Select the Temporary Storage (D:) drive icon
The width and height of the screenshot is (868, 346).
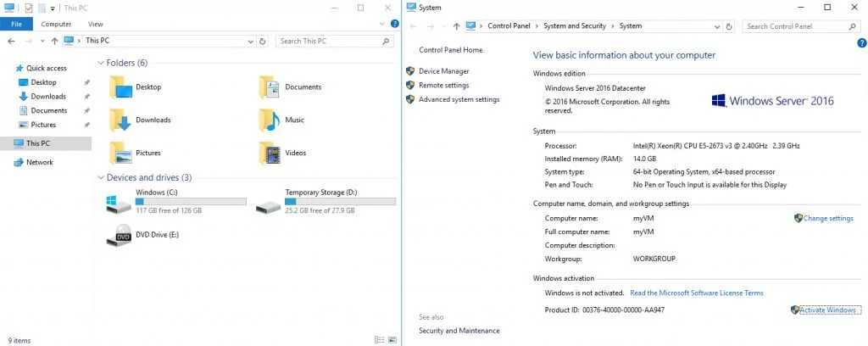point(269,206)
